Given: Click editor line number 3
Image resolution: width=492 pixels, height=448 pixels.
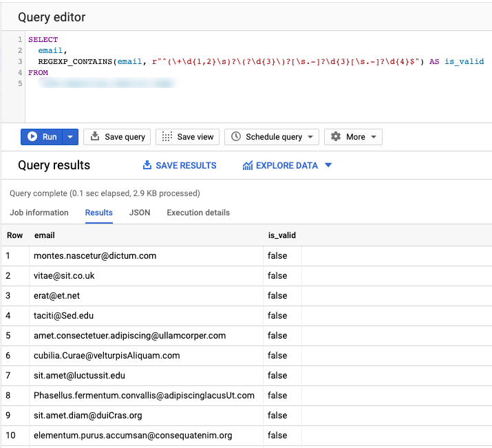Looking at the screenshot, I should click(20, 61).
